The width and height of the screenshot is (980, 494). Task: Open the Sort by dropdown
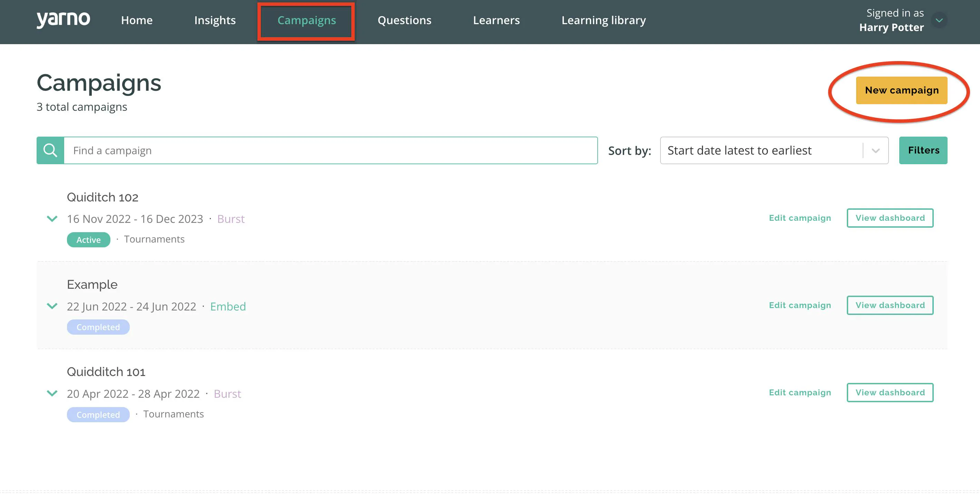pyautogui.click(x=774, y=150)
